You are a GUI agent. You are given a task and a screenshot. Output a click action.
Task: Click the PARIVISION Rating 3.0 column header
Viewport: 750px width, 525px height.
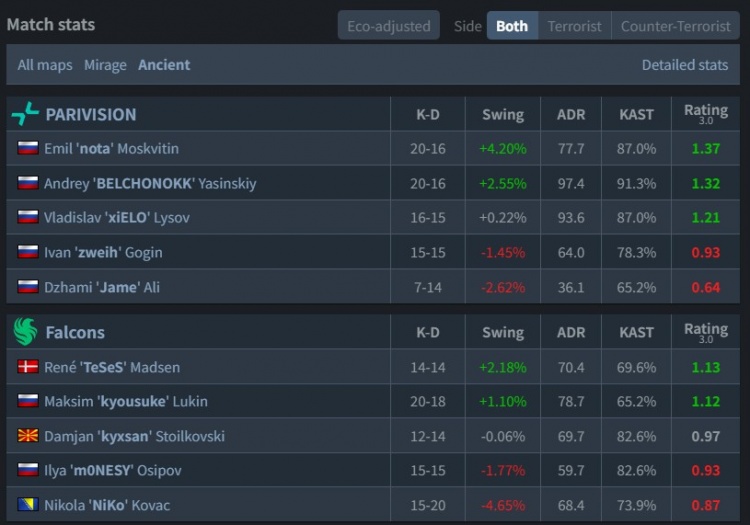click(705, 114)
